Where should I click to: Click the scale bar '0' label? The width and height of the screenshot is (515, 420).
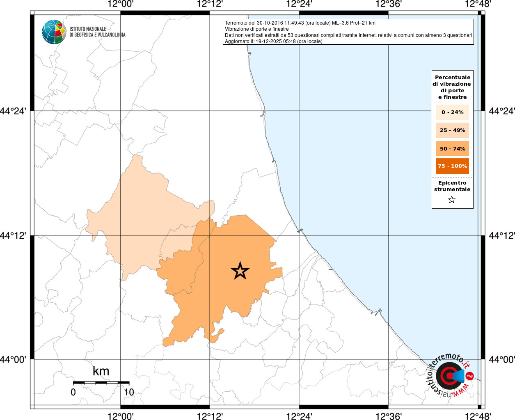pos(73,392)
